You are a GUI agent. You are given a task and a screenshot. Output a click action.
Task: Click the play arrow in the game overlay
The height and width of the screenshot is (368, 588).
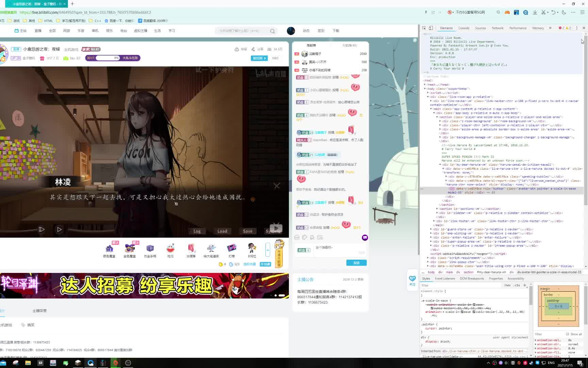59,229
